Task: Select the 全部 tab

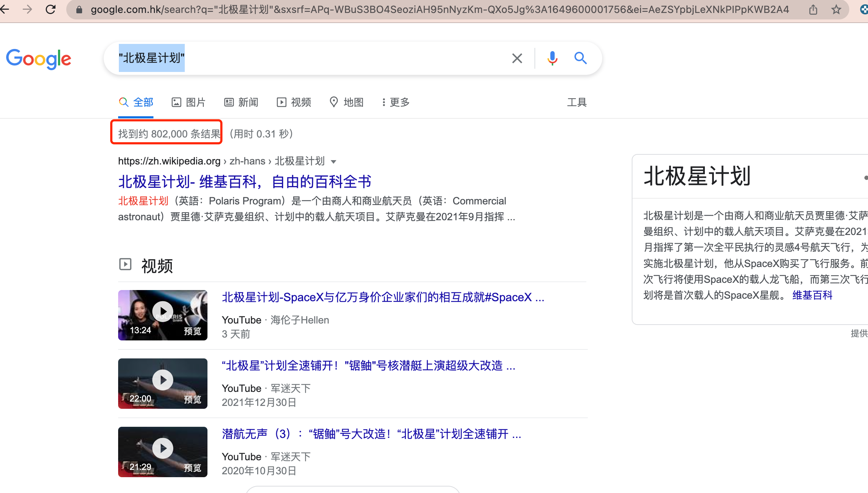Action: (x=136, y=102)
